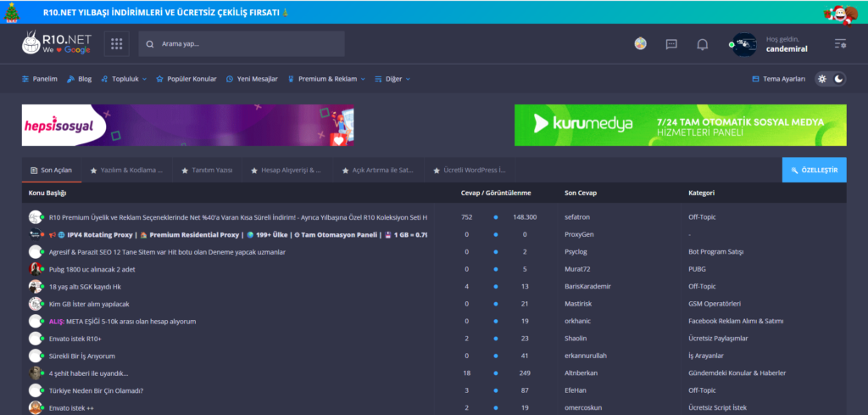The width and height of the screenshot is (868, 415).
Task: Switch to light mode sun toggle
Action: 821,79
